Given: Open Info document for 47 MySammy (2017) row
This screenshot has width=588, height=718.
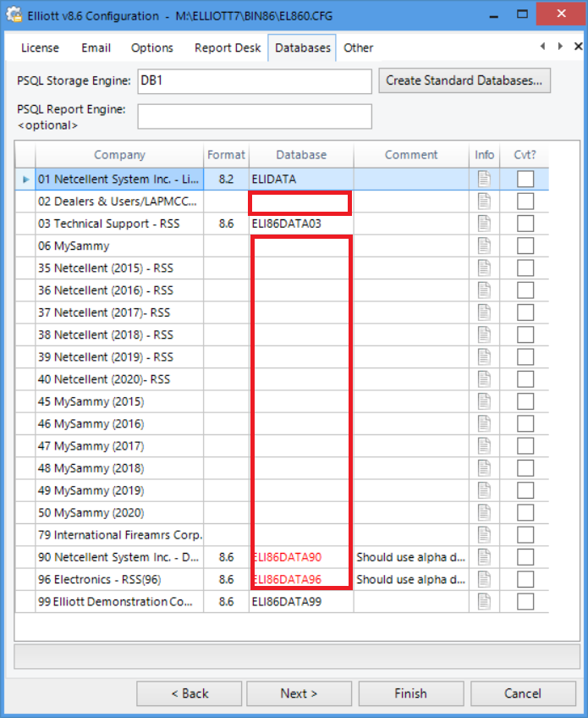Looking at the screenshot, I should (484, 446).
